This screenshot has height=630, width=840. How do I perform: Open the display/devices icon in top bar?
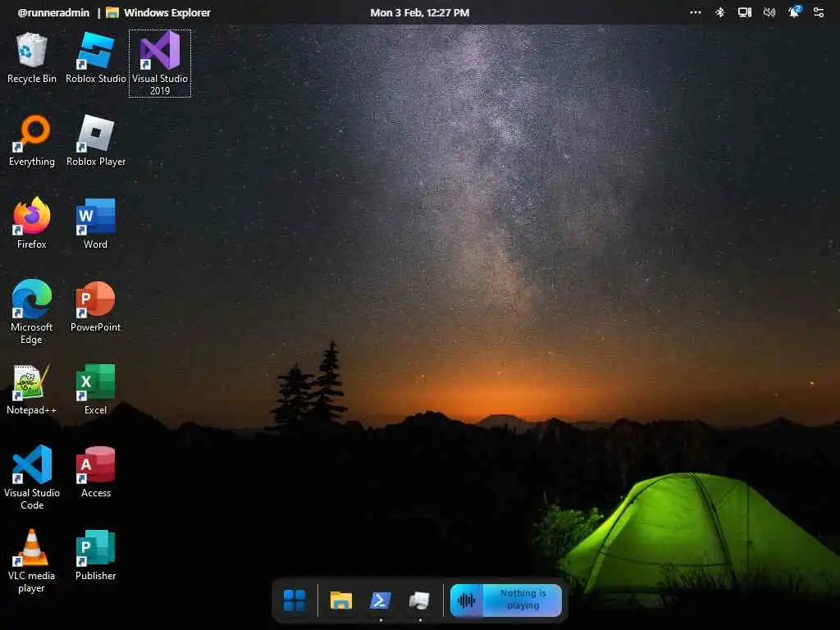[x=745, y=12]
